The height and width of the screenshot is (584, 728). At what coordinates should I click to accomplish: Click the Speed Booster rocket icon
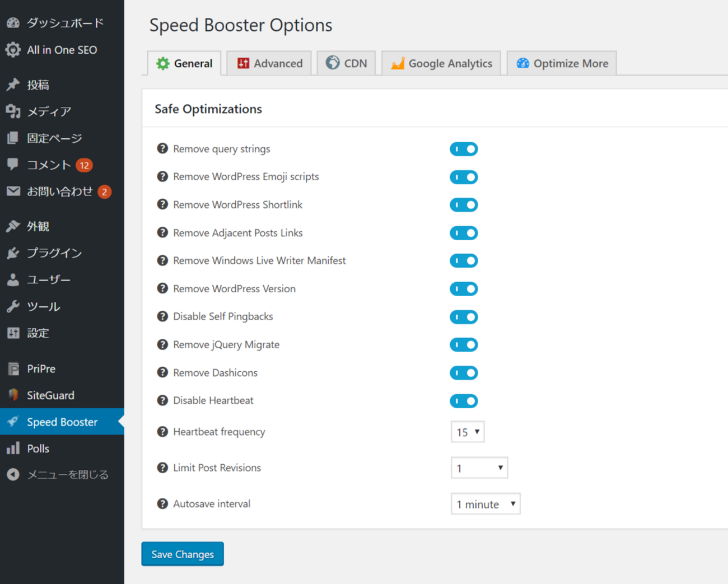coord(13,422)
